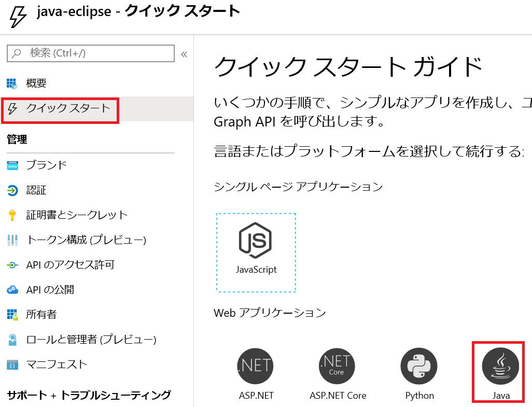Click the search box labeled 検索 (Ctrl+/)
Image resolution: width=532 pixels, height=407 pixels.
pyautogui.click(x=91, y=53)
